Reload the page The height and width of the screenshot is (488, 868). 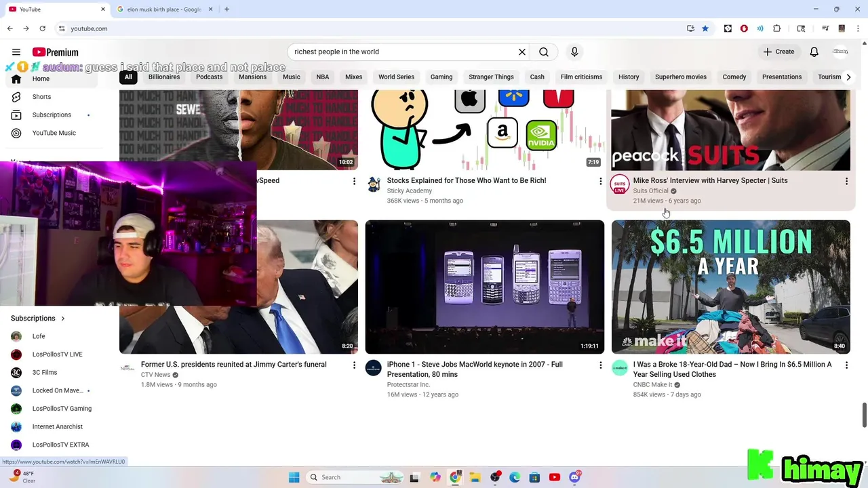[x=42, y=28]
